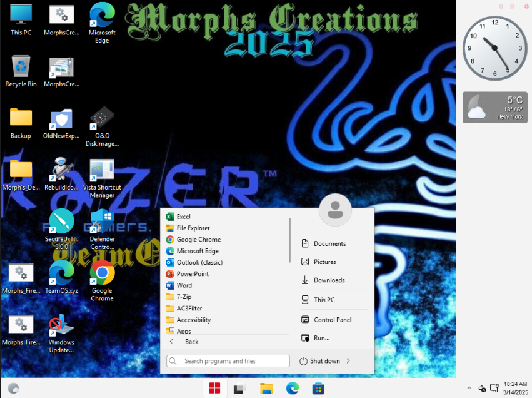Click the muted volume icon in system tray
This screenshot has height=398, width=532.
coord(482,388)
